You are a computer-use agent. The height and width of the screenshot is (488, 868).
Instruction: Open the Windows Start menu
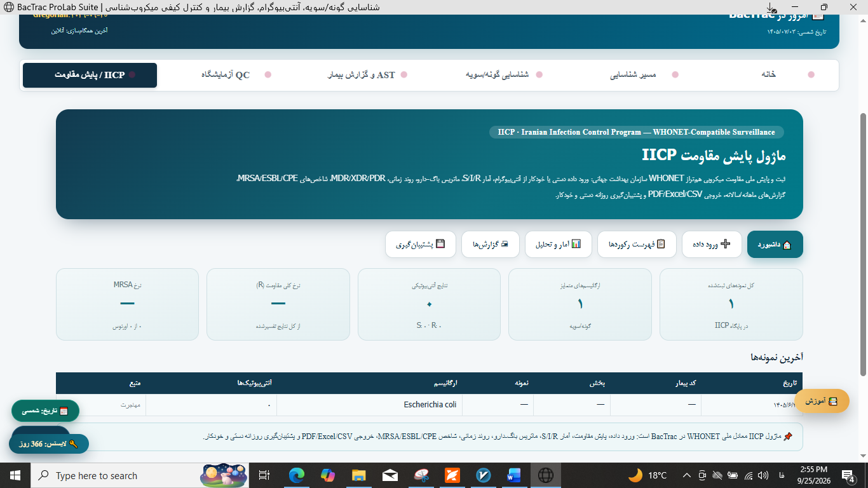(15, 475)
